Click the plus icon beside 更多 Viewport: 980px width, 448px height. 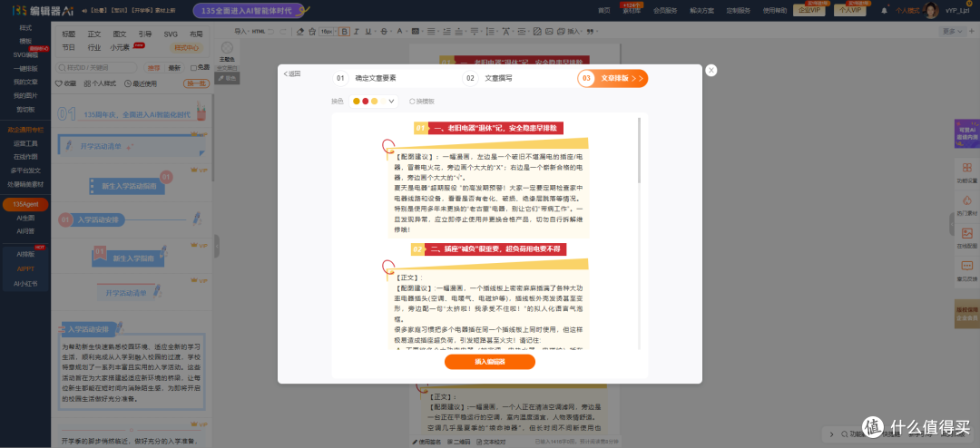point(971,31)
